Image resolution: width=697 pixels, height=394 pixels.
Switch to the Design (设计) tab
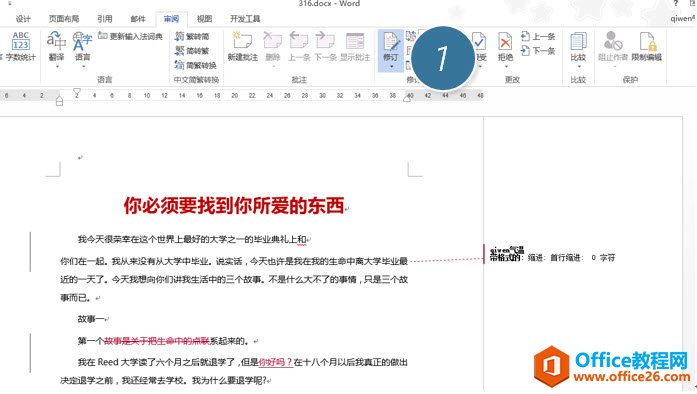point(23,19)
